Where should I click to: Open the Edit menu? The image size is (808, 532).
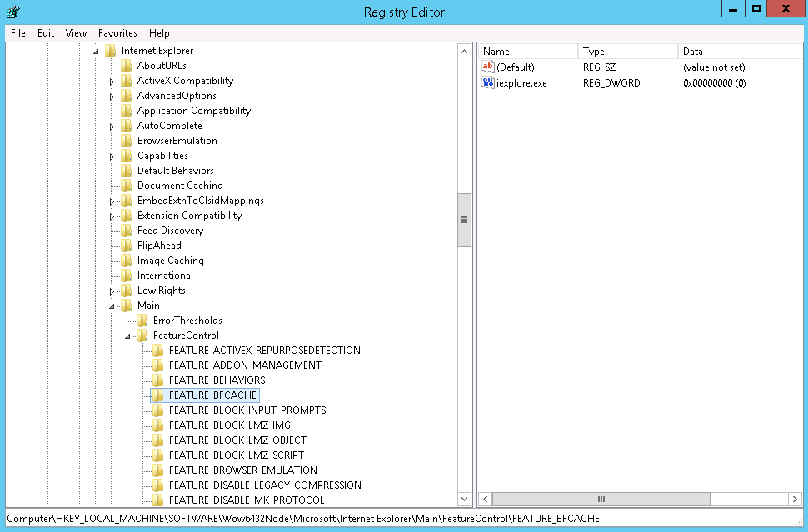click(46, 33)
